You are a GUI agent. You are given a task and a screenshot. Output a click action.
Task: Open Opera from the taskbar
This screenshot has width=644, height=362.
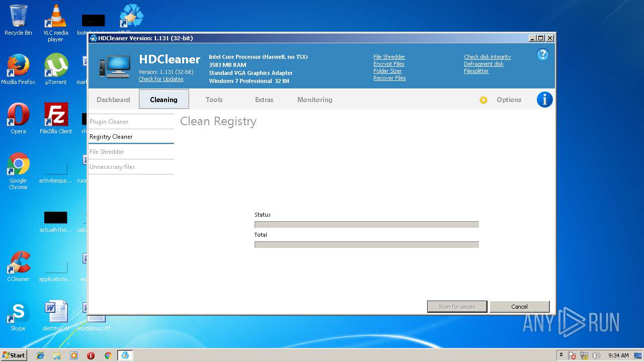(x=91, y=355)
